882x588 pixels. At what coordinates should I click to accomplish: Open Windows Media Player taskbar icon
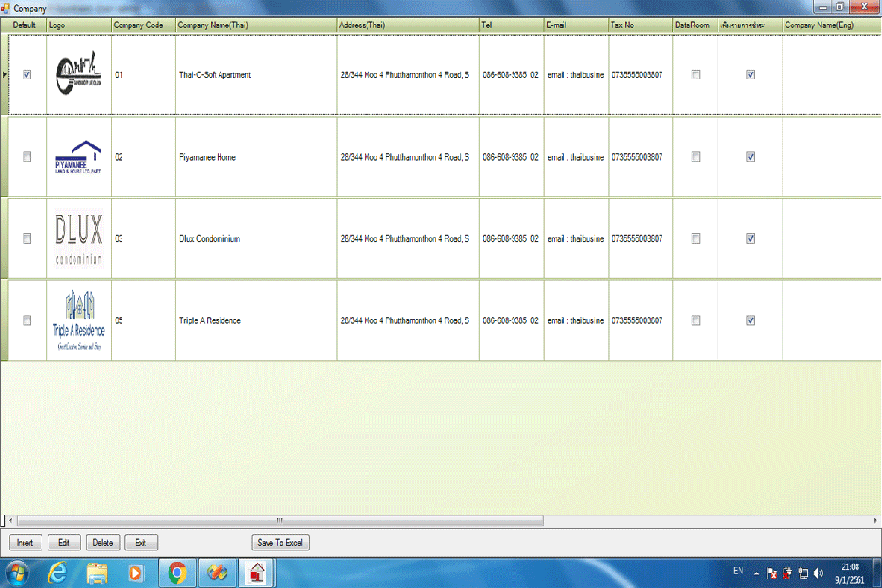pos(136,572)
